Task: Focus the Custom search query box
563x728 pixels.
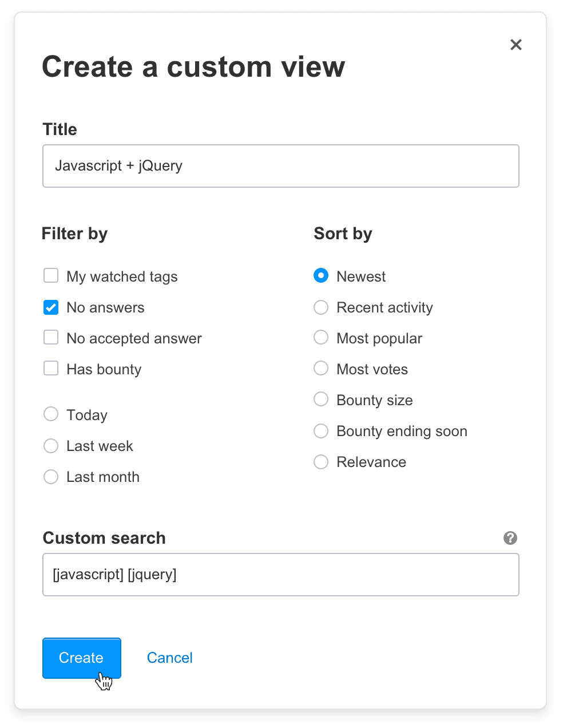Action: pyautogui.click(x=281, y=574)
